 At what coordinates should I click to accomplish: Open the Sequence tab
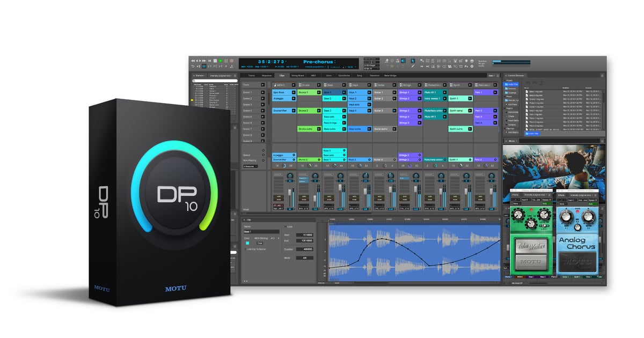click(267, 76)
